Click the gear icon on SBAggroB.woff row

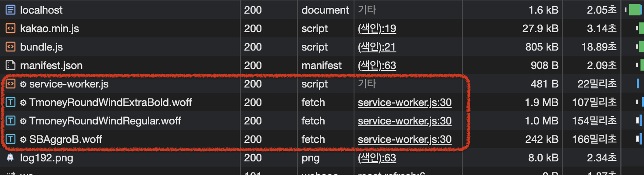coord(24,140)
